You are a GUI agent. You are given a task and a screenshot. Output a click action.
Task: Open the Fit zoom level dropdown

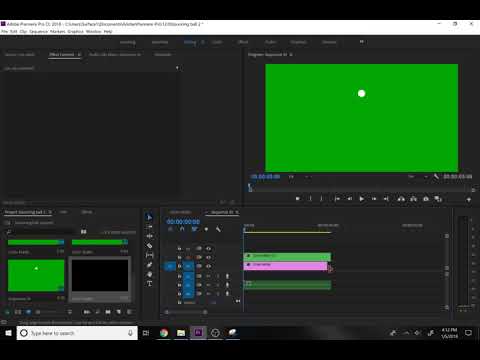pyautogui.click(x=299, y=177)
